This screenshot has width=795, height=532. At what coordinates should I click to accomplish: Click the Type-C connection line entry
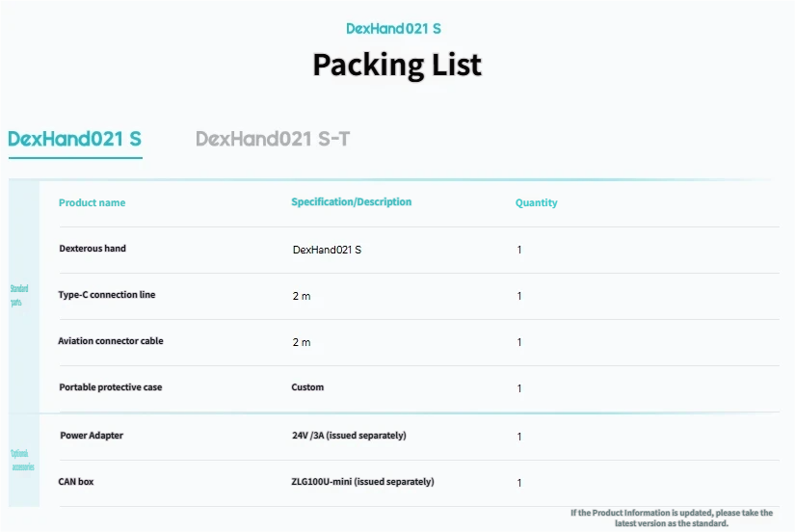coord(107,295)
